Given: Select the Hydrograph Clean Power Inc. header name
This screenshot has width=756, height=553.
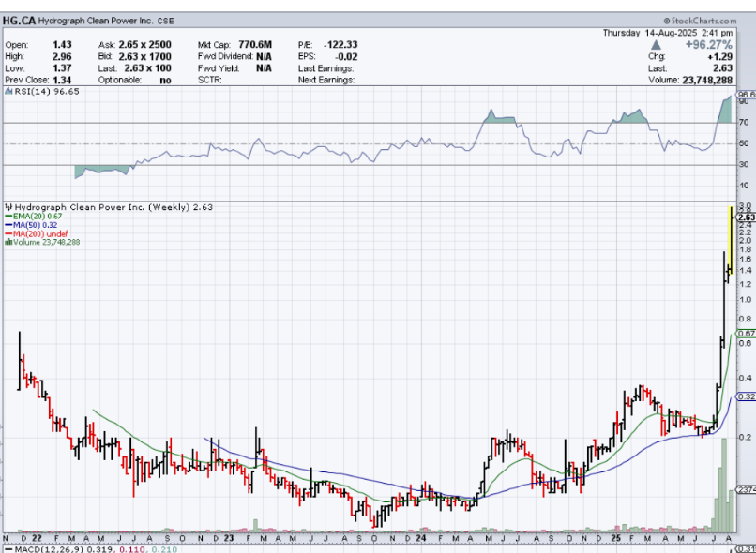Looking at the screenshot, I should (96, 20).
